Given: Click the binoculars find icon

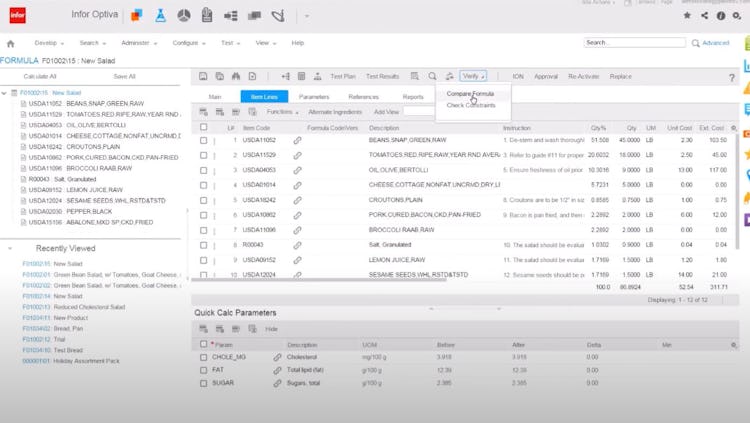Looking at the screenshot, I should click(236, 76).
